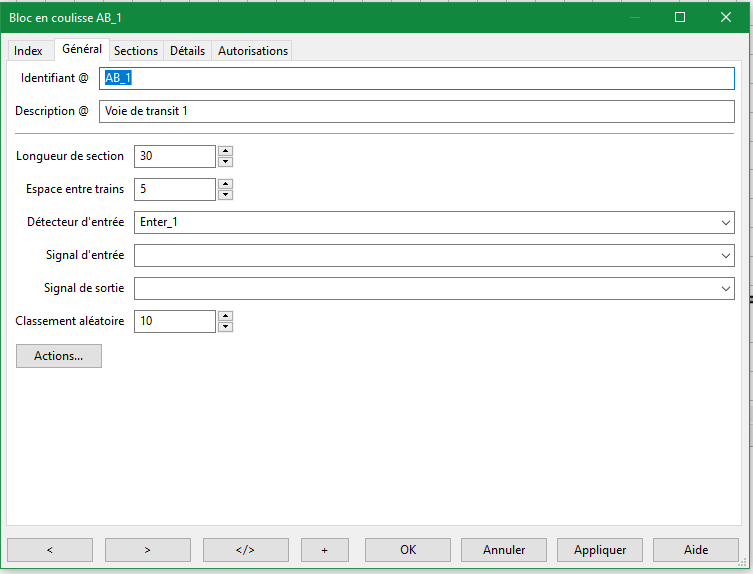Switch to the Index tab

[x=28, y=51]
